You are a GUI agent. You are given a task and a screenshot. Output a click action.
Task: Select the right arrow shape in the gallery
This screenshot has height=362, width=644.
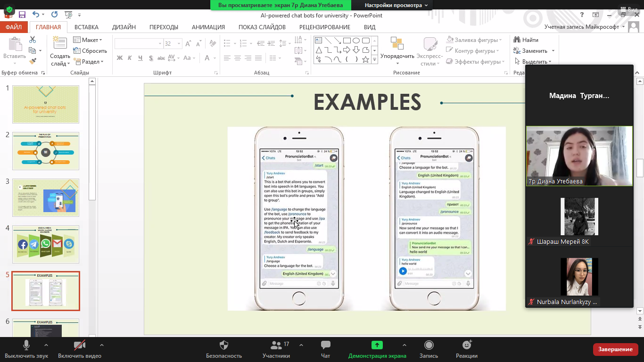[x=347, y=50]
